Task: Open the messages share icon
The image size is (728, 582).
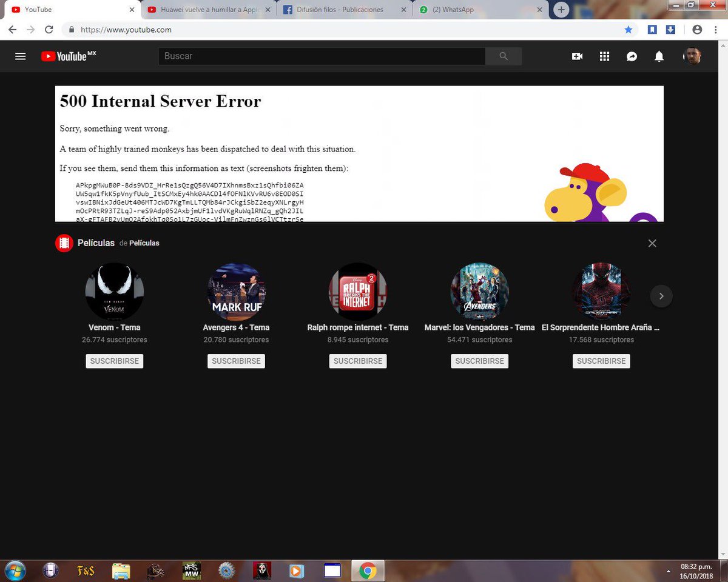Action: click(632, 56)
